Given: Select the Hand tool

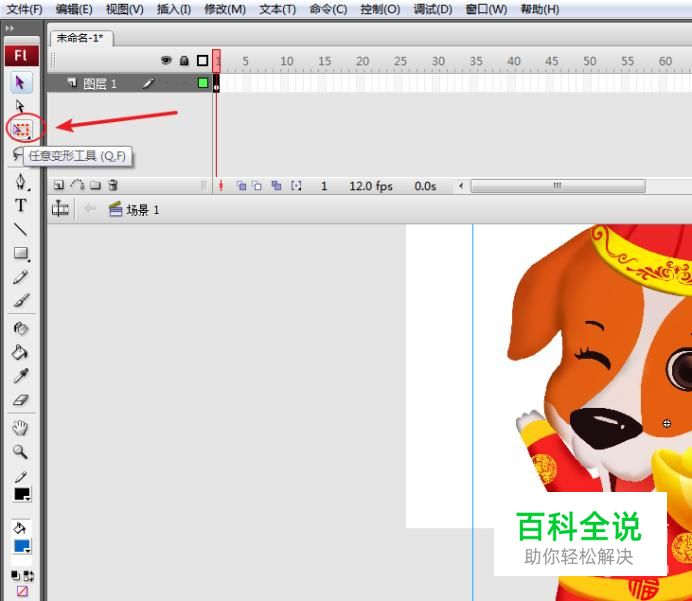Looking at the screenshot, I should (x=20, y=428).
